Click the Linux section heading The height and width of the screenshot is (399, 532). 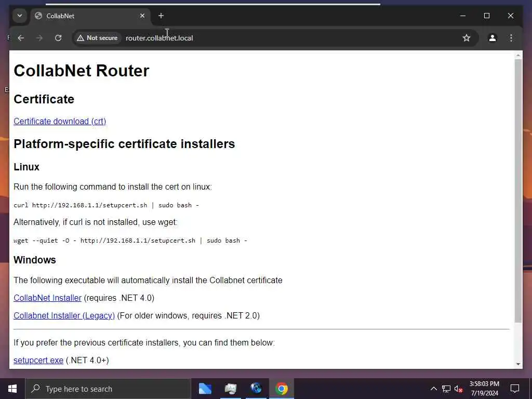pos(26,167)
